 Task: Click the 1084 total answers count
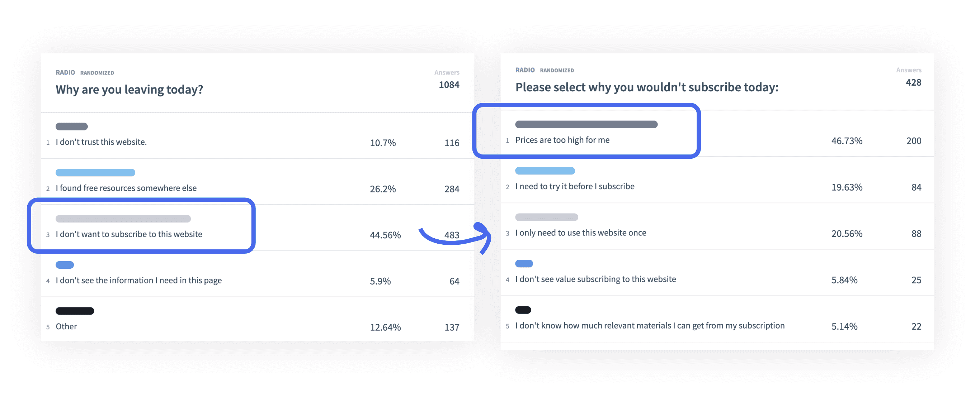tap(449, 85)
